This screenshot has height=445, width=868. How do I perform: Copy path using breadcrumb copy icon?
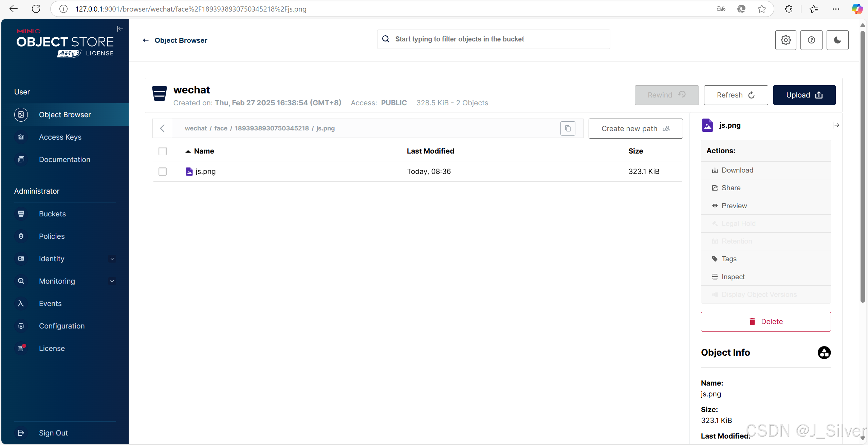(x=568, y=128)
